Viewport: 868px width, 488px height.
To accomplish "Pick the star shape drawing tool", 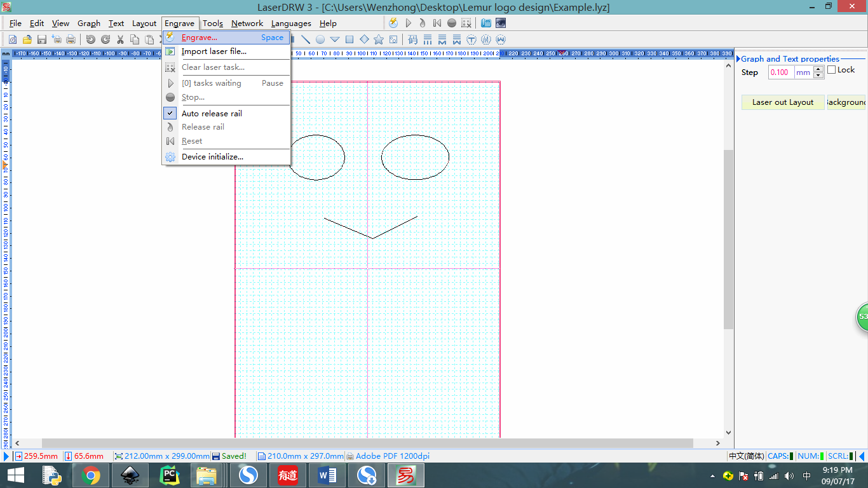I will click(379, 39).
